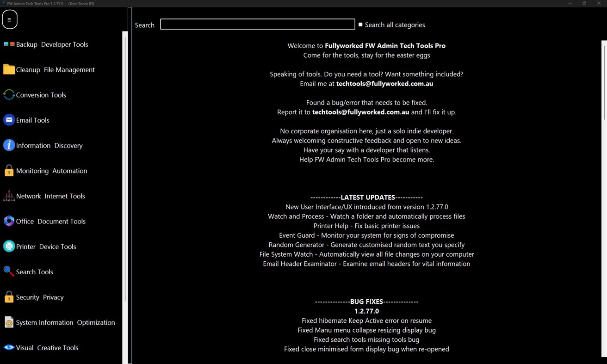Click 'Fullyworked FW Admin Tech Tools Pro' welcome title
The height and width of the screenshot is (364, 607).
[385, 46]
